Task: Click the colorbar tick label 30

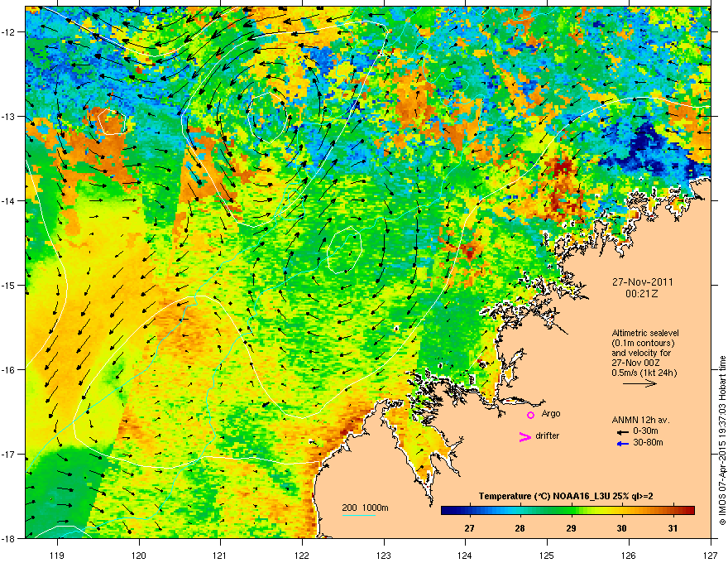Action: coord(621,528)
